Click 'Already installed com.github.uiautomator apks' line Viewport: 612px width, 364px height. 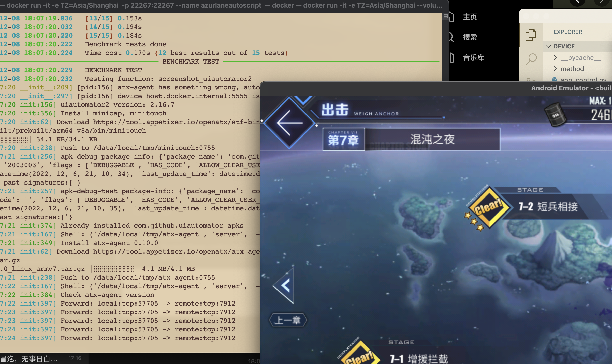152,226
